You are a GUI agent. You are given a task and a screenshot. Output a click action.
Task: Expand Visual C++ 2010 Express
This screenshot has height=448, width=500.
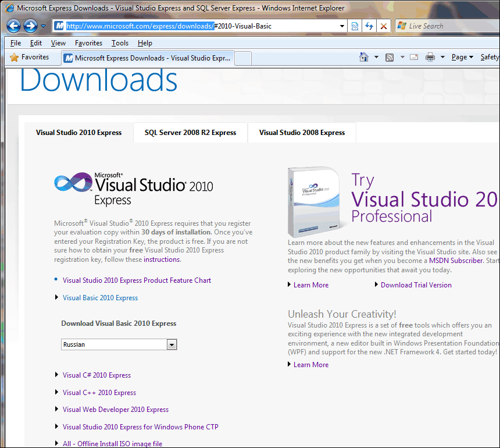tap(99, 393)
